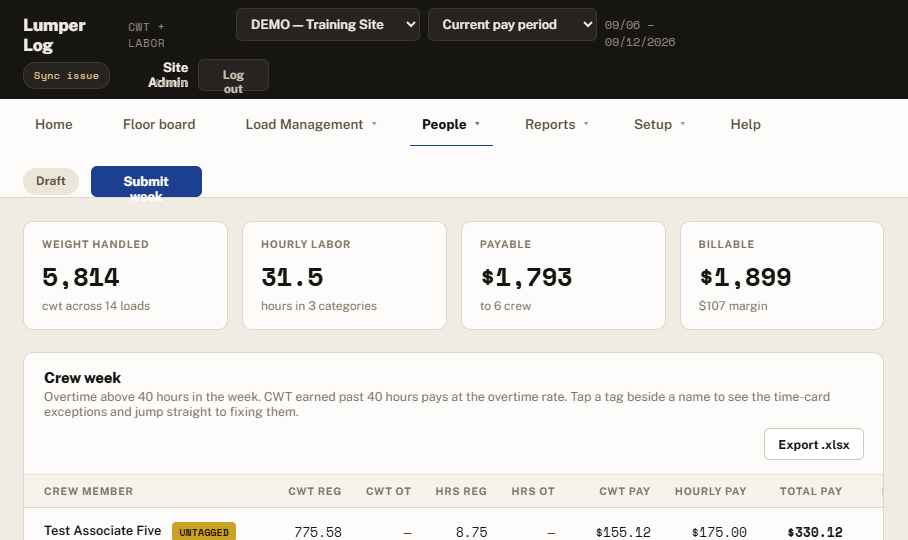Click the 09/06 – 09/12/2026 date range

point(640,34)
